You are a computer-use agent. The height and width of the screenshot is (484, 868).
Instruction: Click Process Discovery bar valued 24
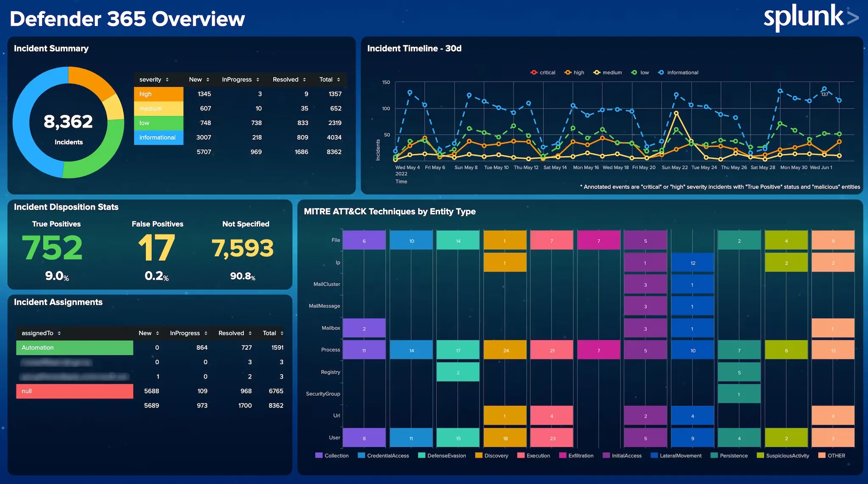click(505, 350)
